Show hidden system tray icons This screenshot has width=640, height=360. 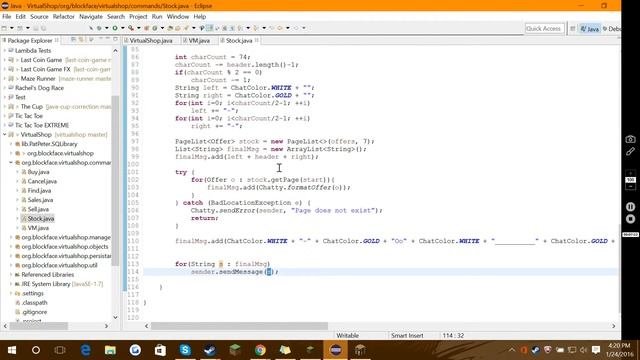[x=512, y=350]
